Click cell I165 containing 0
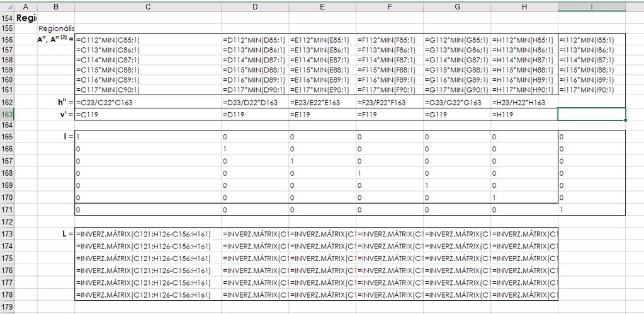Viewport: 644px width, 314px height. tap(591, 136)
